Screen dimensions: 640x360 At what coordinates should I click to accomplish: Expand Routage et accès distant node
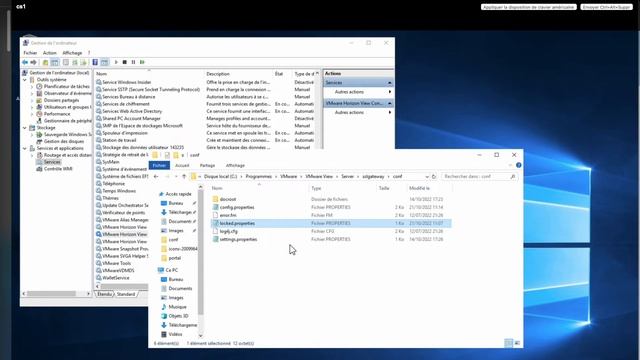(32, 155)
